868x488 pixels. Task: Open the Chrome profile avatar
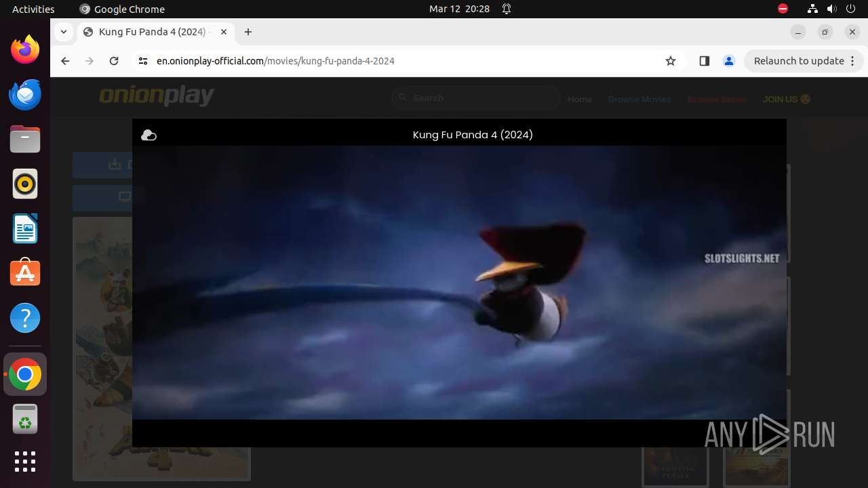click(729, 61)
